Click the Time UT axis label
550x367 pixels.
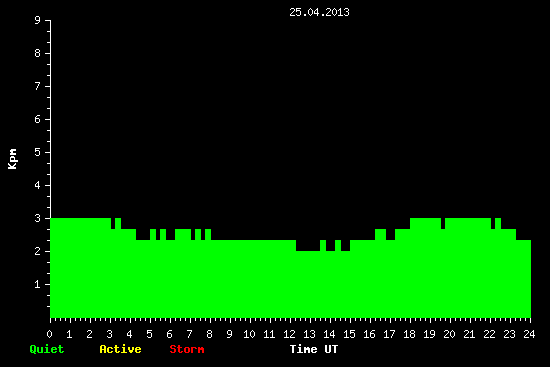[314, 349]
